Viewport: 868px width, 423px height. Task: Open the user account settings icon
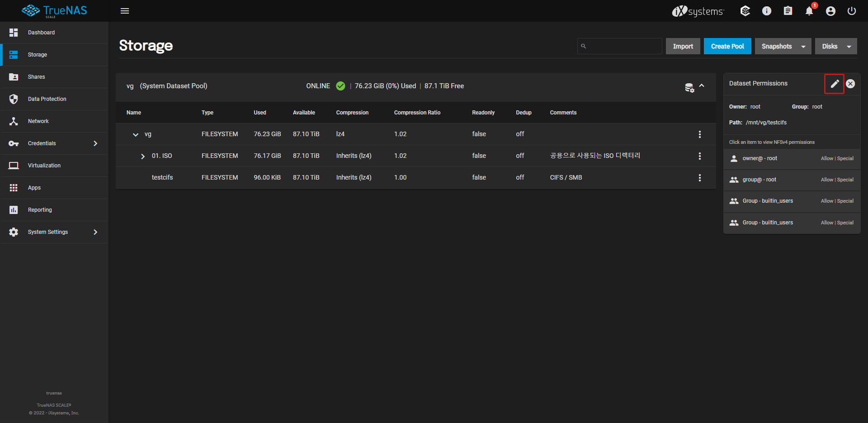[x=830, y=11]
